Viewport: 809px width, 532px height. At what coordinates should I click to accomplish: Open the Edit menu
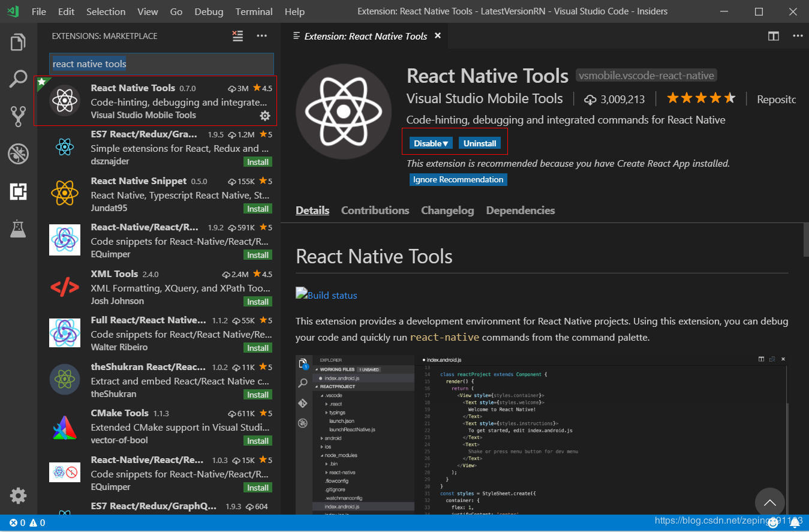[67, 11]
